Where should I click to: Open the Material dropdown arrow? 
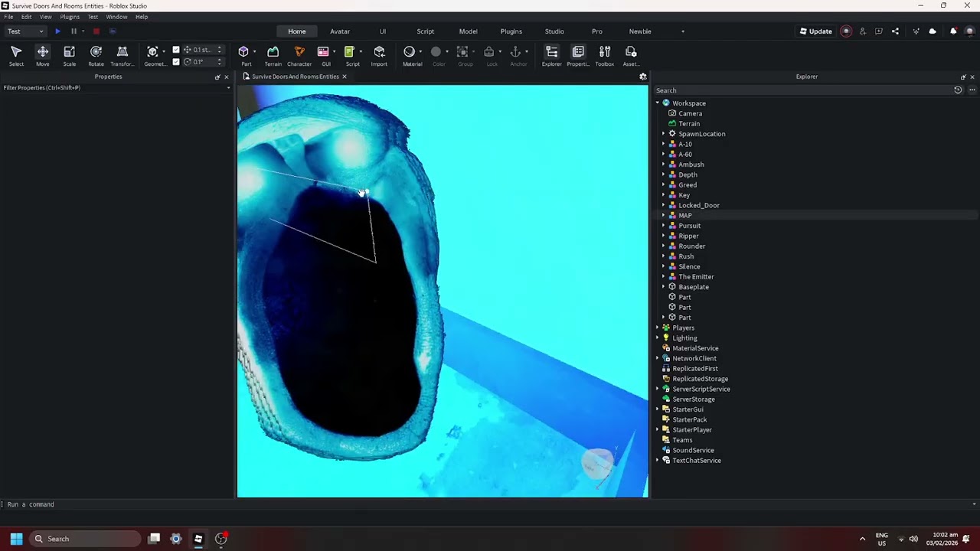tap(422, 52)
